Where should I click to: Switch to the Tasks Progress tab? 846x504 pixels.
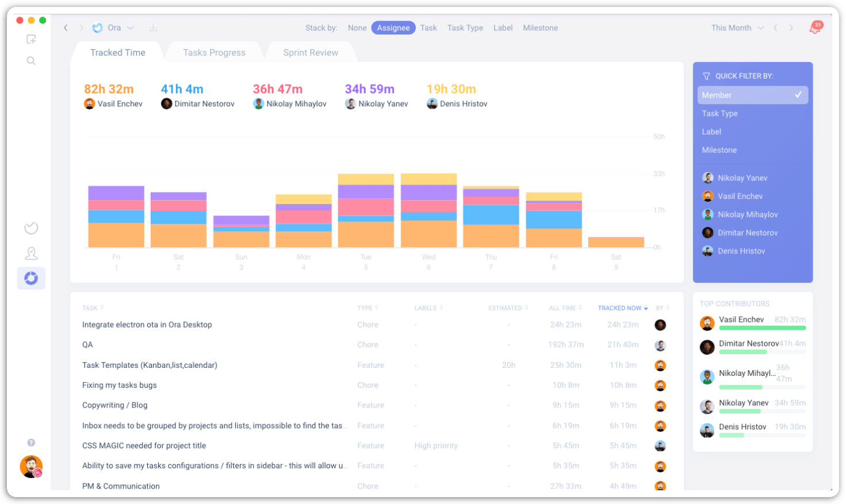tap(213, 52)
